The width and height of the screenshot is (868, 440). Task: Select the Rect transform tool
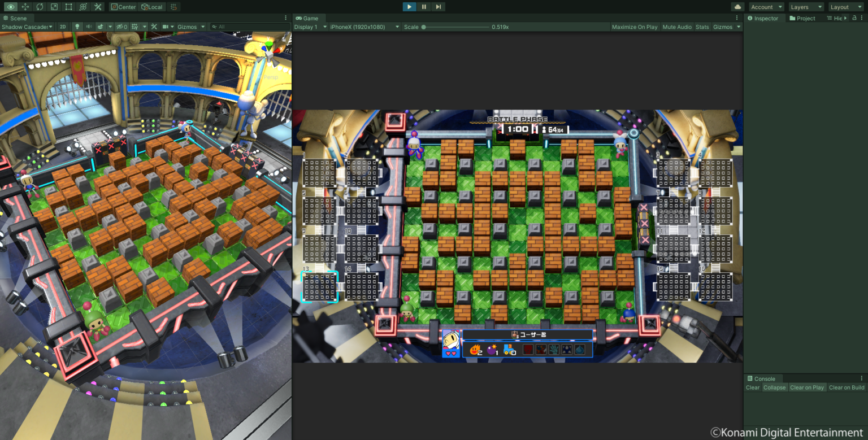coord(68,7)
